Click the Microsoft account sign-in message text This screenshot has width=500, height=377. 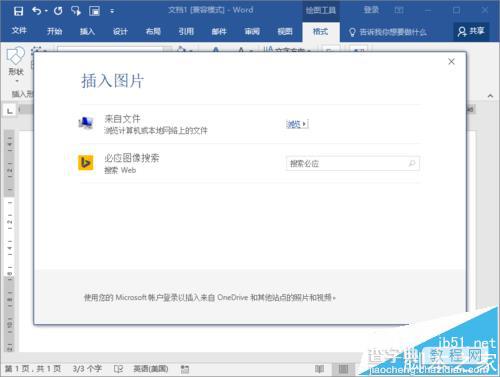pos(210,297)
